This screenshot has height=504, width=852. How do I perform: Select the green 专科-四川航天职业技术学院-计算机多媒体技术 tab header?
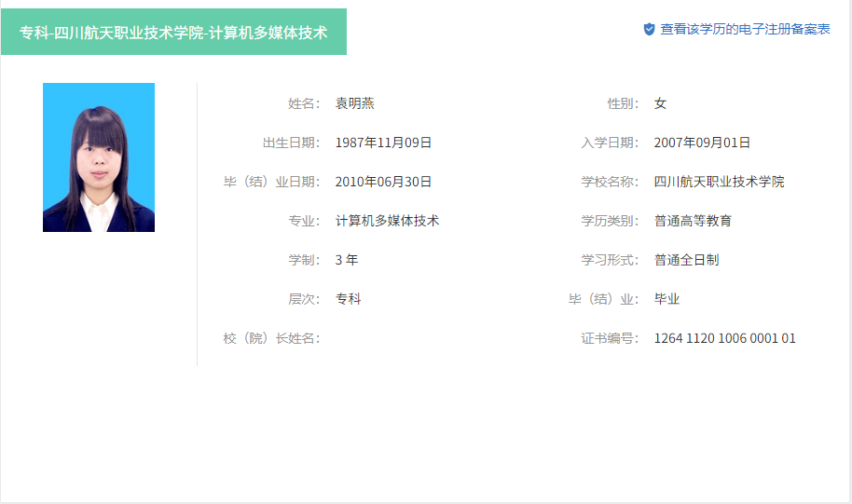[x=174, y=32]
